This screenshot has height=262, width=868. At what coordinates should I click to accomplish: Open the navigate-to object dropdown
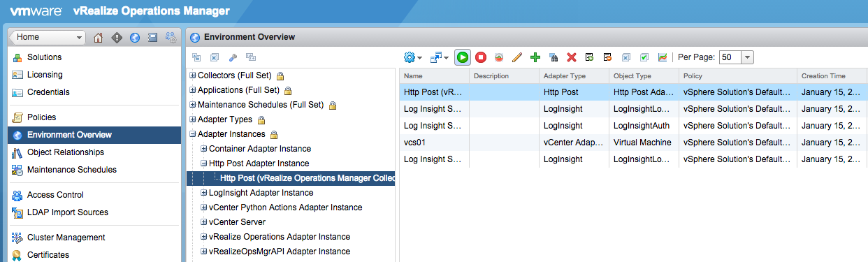440,57
